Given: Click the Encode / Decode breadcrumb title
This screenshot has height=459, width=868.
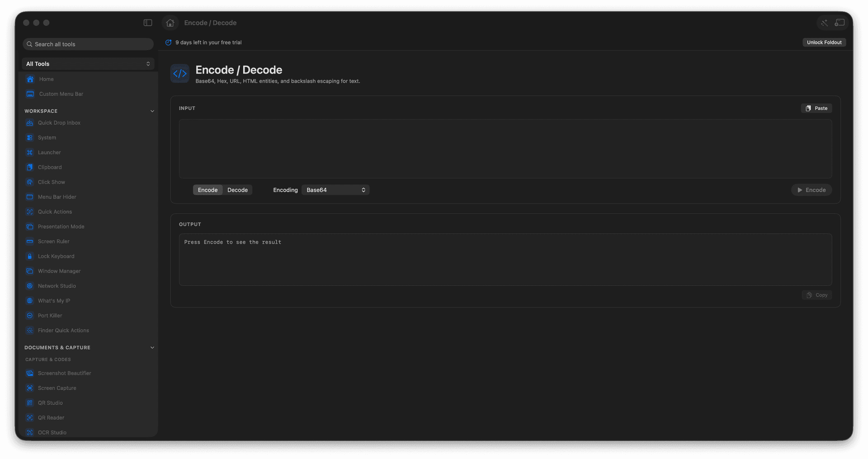Looking at the screenshot, I should coord(210,23).
